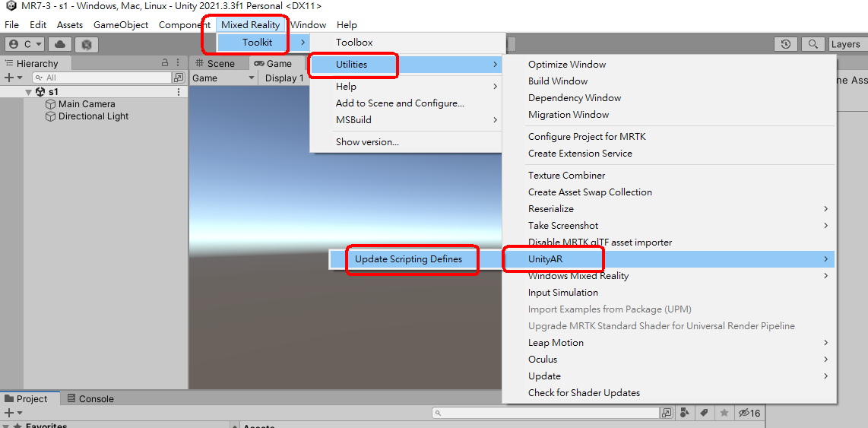
Task: Select the UnityAR submenu item
Action: click(669, 258)
